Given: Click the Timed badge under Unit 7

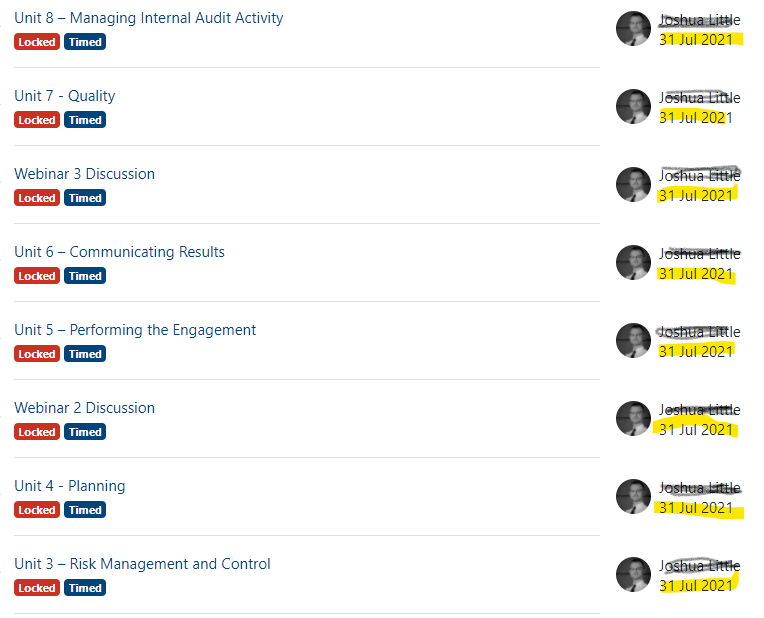Looking at the screenshot, I should click(x=85, y=120).
